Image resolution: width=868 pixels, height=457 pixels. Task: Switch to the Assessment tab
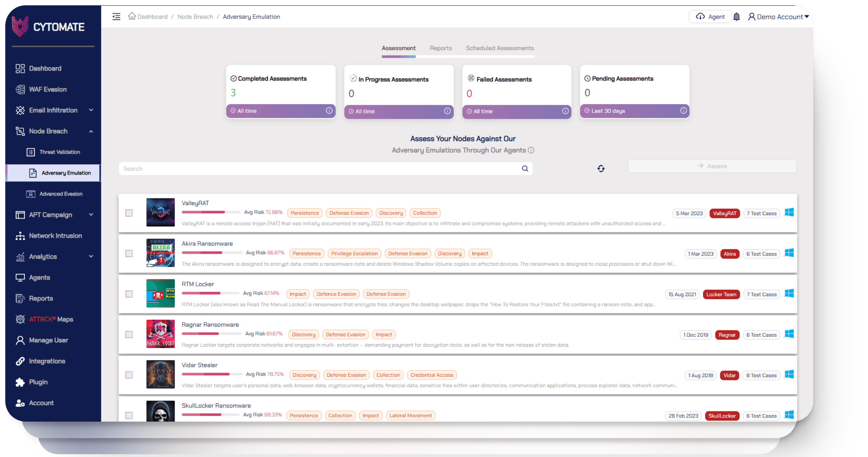coord(399,48)
